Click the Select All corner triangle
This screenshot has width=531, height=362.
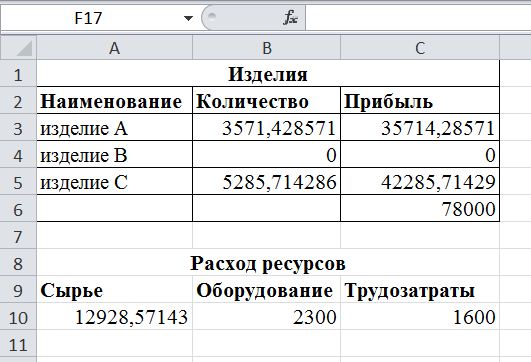pyautogui.click(x=18, y=48)
